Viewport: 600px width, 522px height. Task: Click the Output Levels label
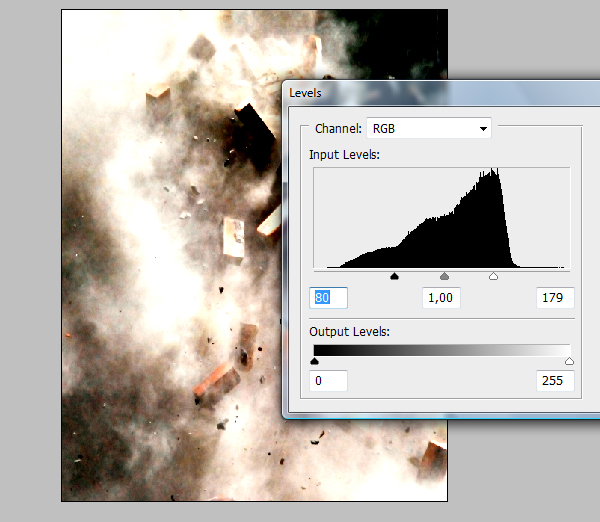349,331
